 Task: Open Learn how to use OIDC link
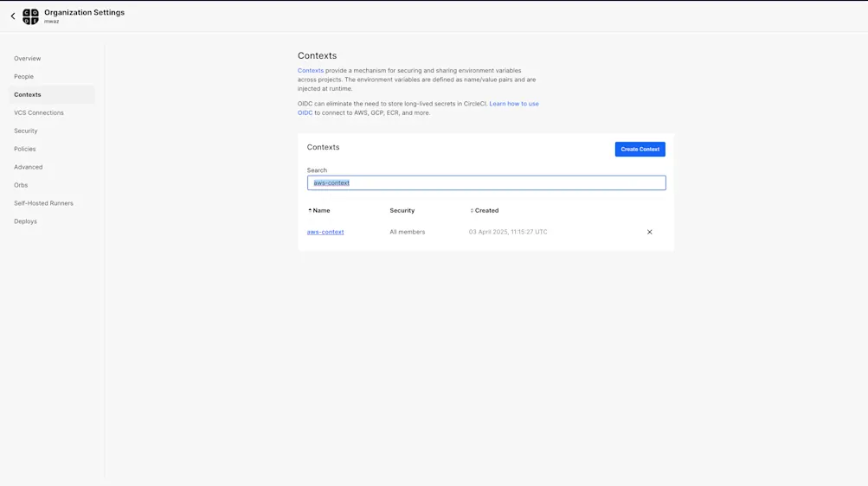[x=418, y=108]
